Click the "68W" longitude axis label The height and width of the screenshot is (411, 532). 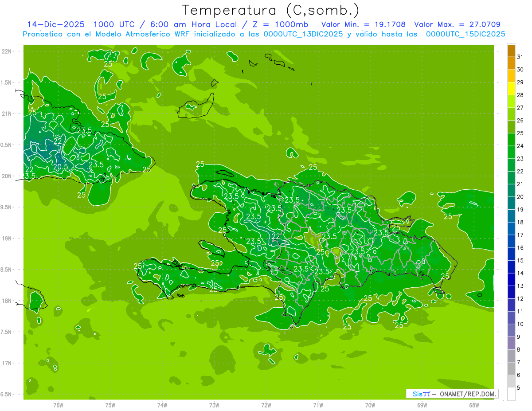(x=474, y=405)
